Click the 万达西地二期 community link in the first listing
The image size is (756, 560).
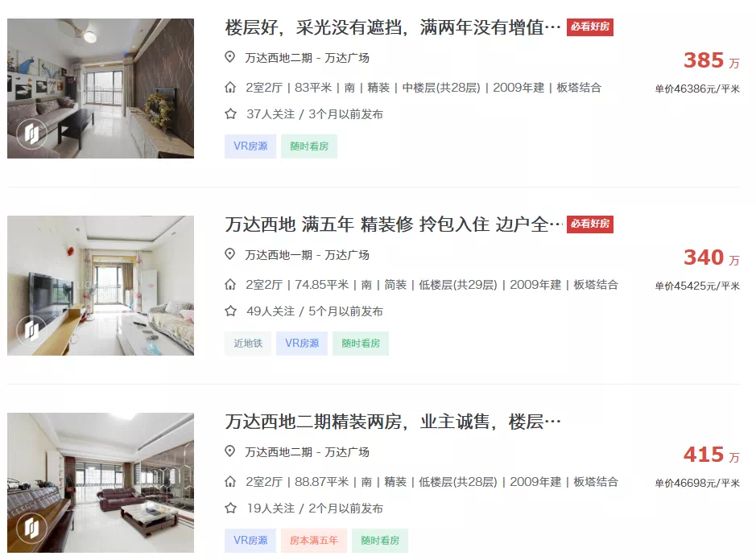click(279, 58)
